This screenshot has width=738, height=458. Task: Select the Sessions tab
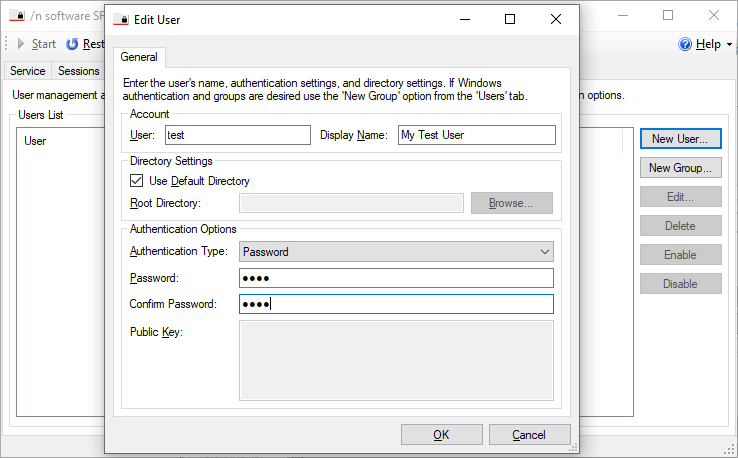pos(78,71)
